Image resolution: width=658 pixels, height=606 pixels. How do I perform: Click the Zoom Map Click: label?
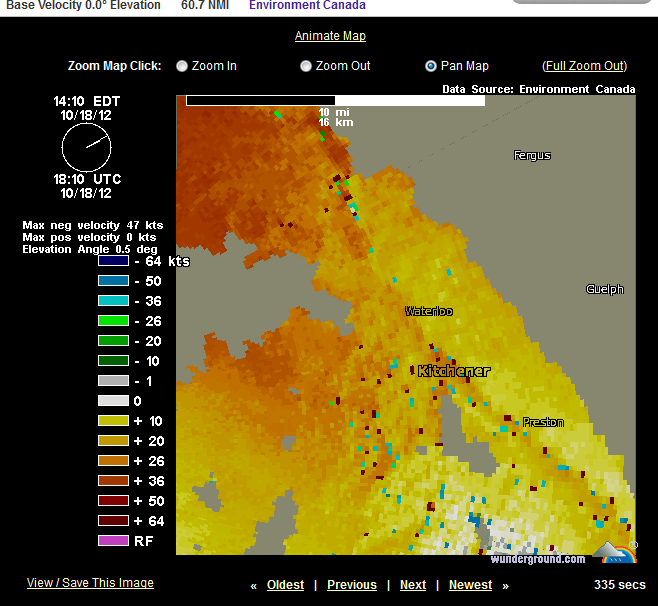115,66
